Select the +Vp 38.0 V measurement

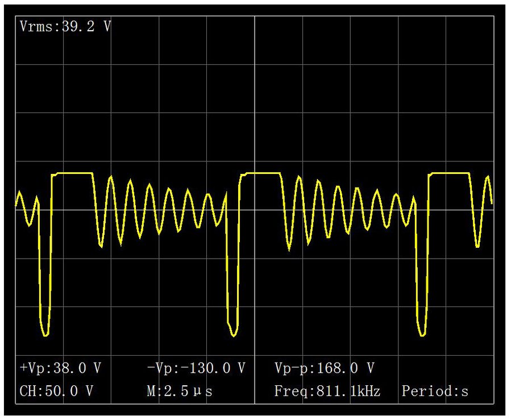[60, 368]
